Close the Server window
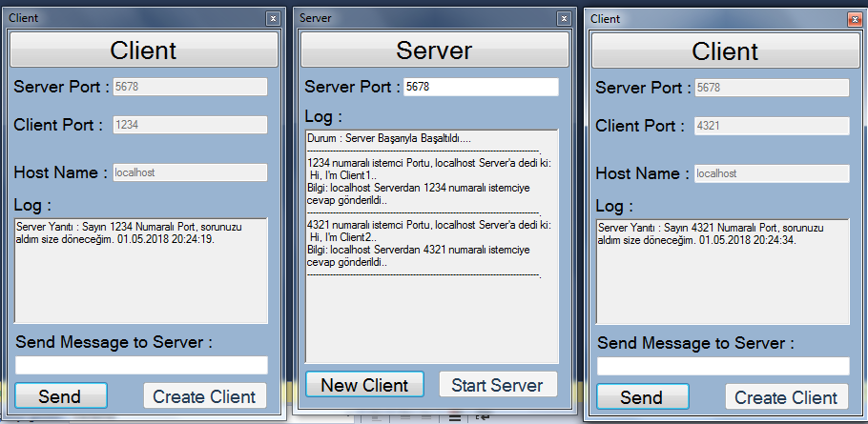The width and height of the screenshot is (868, 424). point(565,18)
